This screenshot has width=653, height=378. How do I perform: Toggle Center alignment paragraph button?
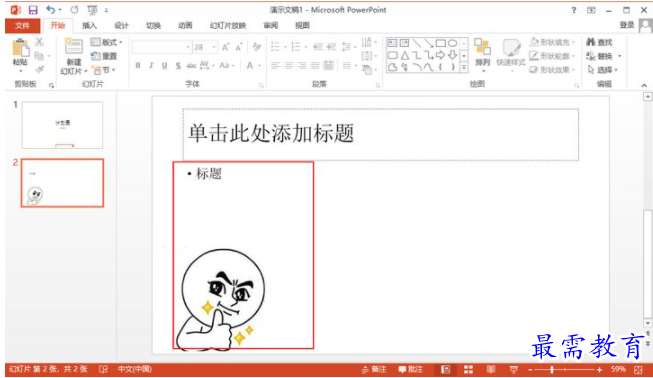tap(289, 65)
